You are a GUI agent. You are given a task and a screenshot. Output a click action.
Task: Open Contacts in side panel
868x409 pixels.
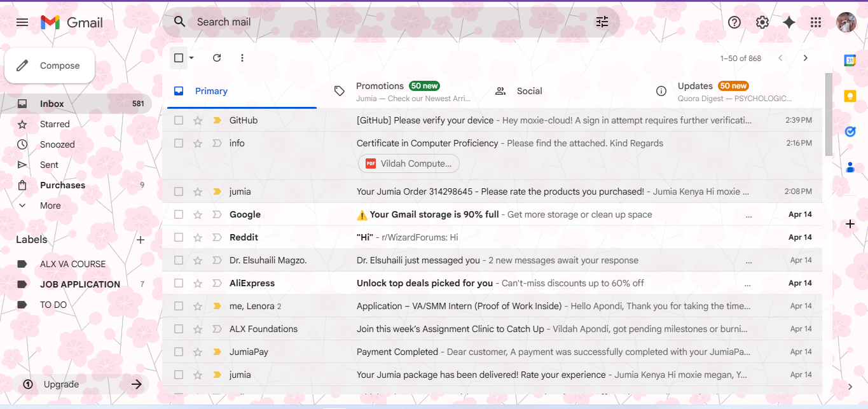click(850, 167)
